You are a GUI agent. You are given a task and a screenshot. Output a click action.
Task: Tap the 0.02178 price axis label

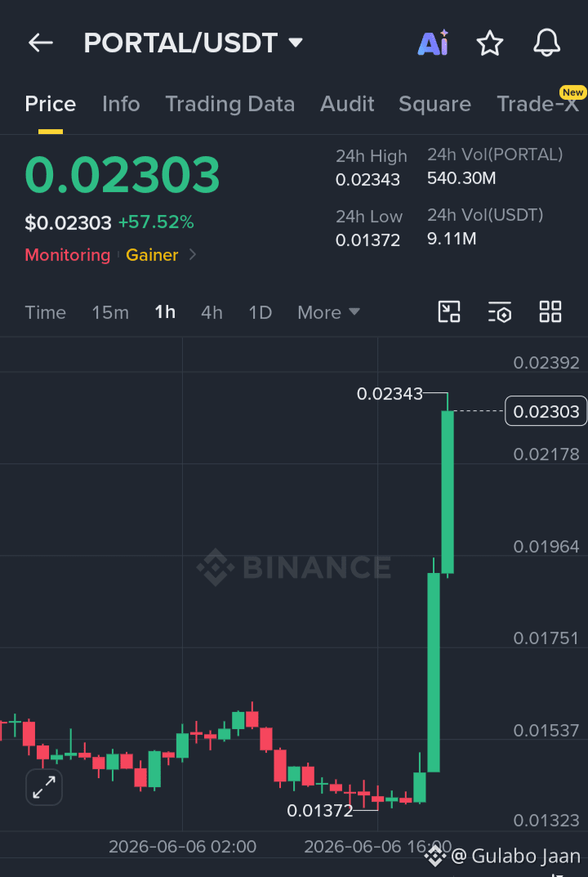pos(546,454)
